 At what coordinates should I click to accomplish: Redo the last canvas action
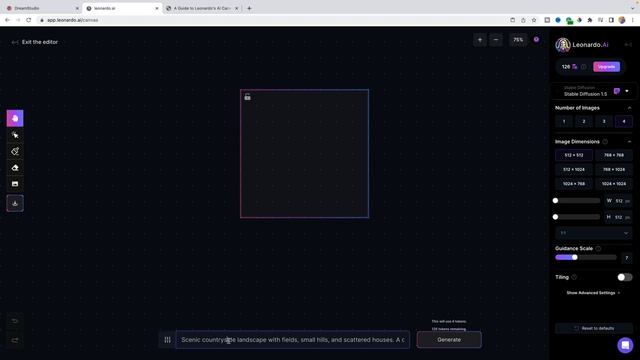click(15, 340)
